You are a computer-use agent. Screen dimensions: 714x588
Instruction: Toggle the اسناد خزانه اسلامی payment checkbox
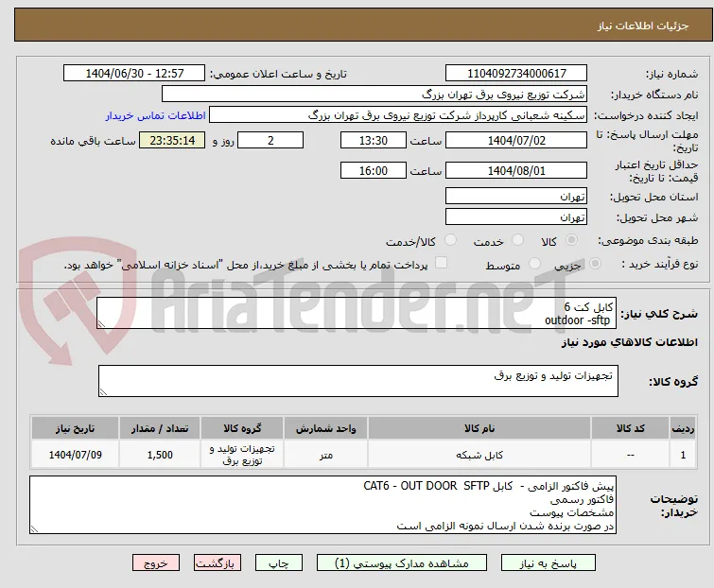click(x=441, y=263)
